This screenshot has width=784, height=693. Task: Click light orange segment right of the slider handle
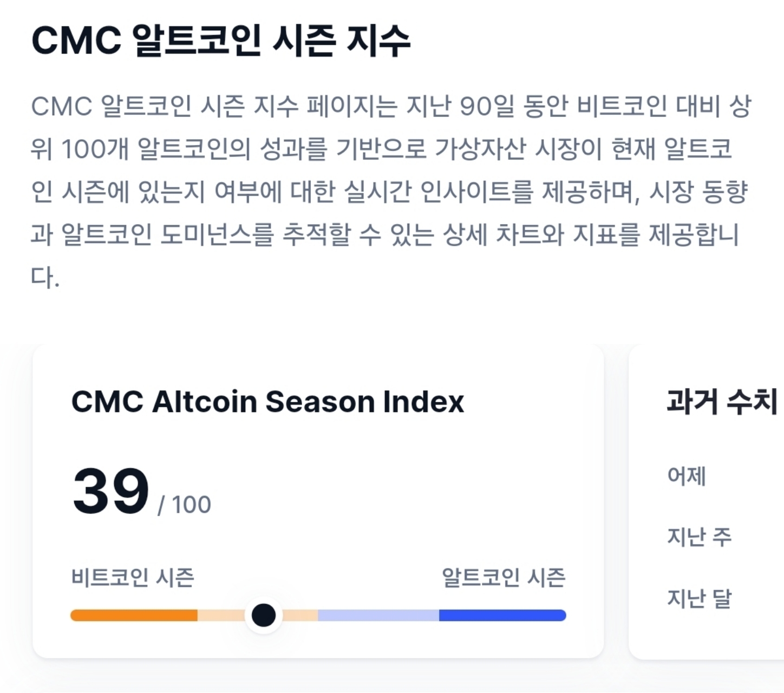pos(300,616)
